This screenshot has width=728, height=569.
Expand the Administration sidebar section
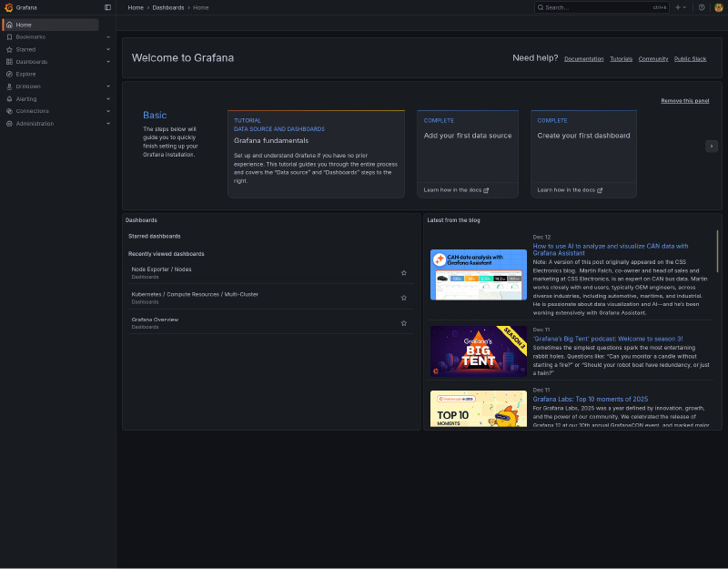107,123
